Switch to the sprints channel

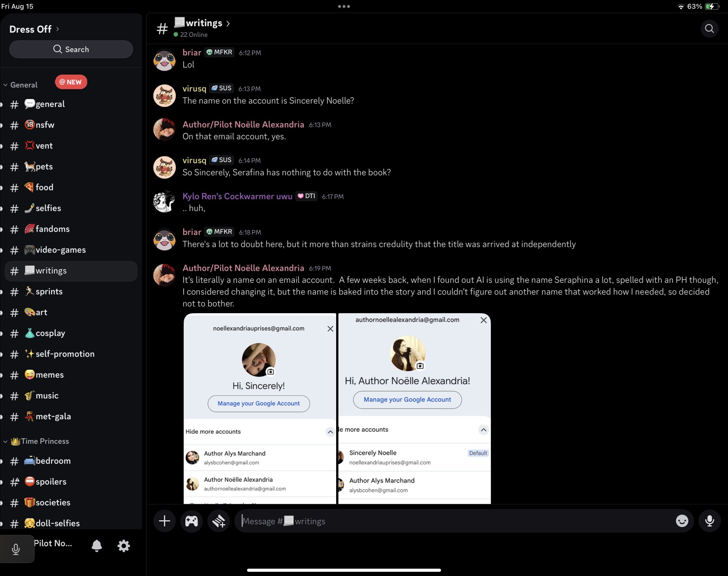click(49, 291)
